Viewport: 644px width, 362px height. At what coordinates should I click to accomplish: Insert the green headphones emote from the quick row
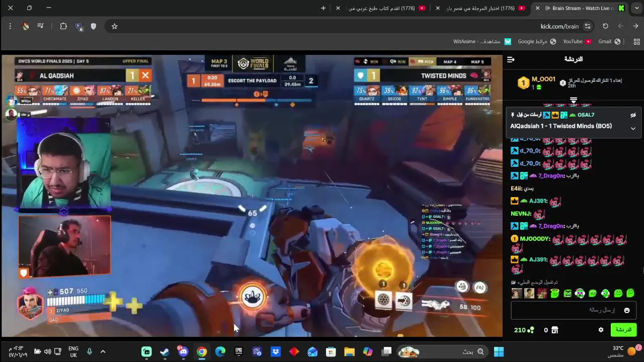point(605,294)
